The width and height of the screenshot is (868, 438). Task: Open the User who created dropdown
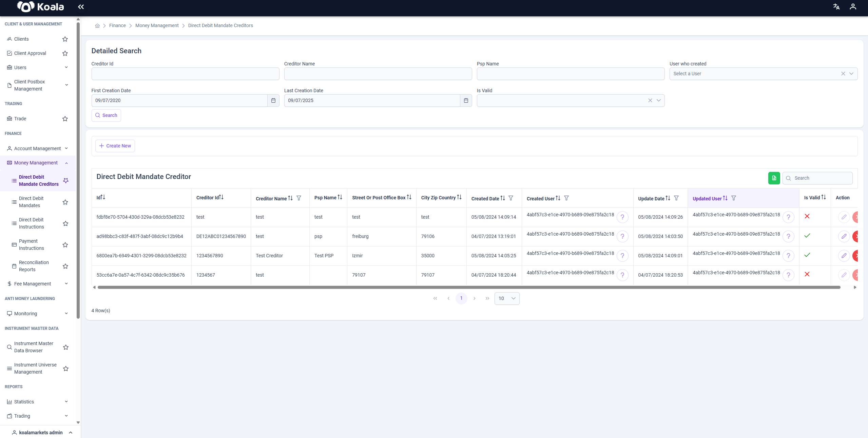coord(851,74)
